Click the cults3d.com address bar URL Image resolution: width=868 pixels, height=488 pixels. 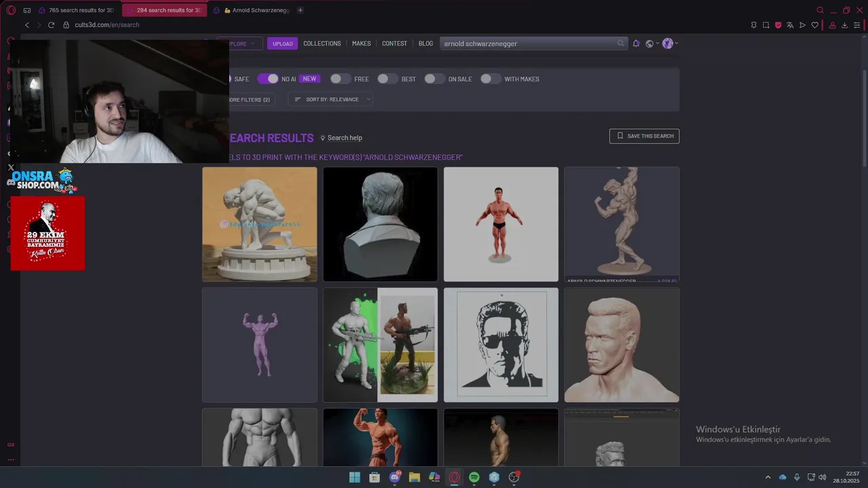(107, 25)
